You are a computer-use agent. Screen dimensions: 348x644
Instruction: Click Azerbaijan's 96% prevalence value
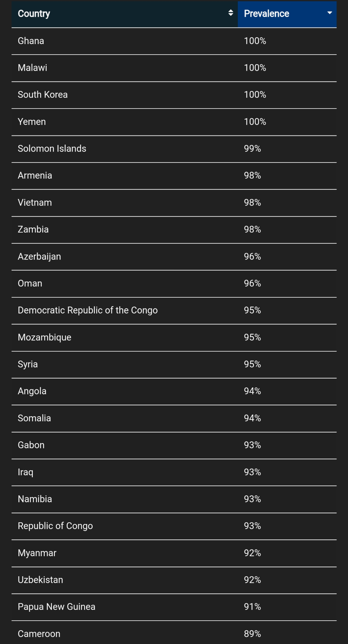(x=252, y=257)
